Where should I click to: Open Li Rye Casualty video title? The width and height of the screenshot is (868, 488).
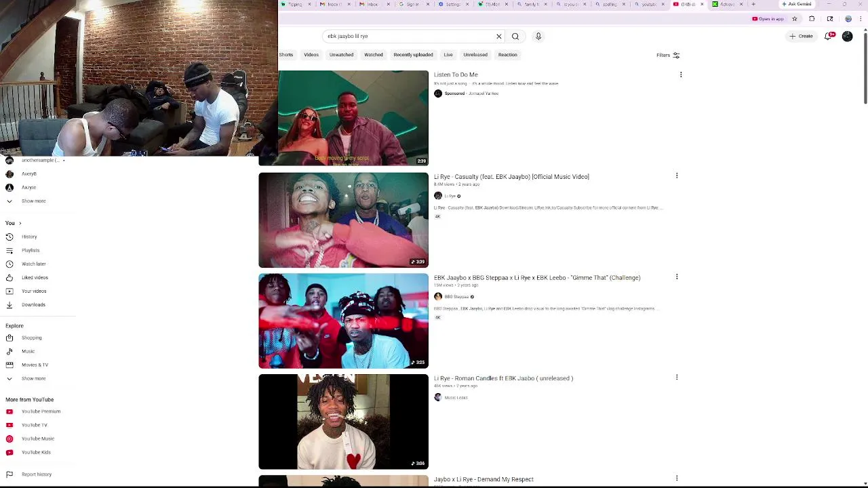(511, 177)
